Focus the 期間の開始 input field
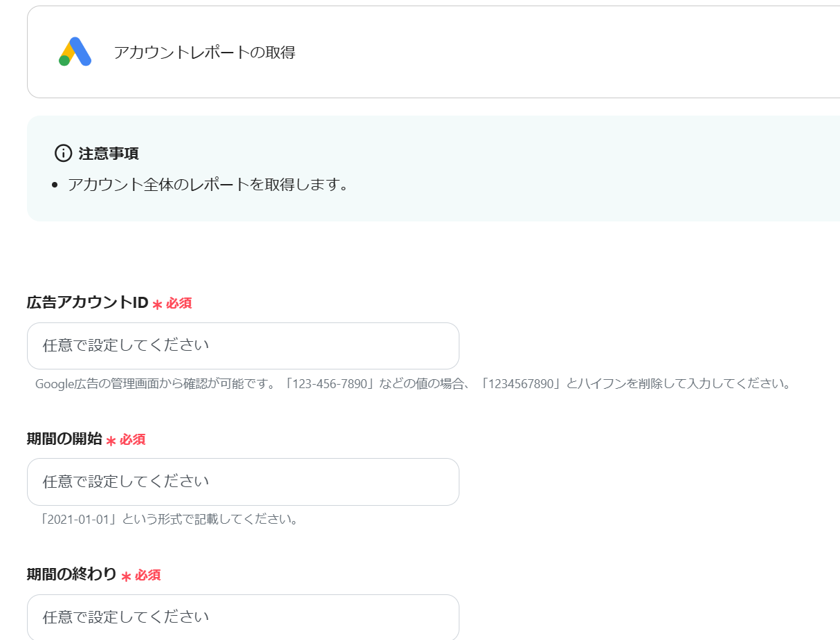The image size is (840, 640). click(243, 482)
